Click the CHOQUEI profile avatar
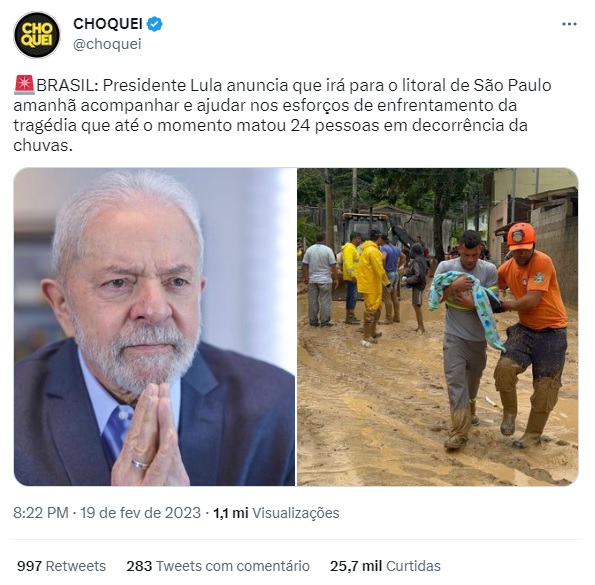The image size is (595, 585). pyautogui.click(x=37, y=35)
